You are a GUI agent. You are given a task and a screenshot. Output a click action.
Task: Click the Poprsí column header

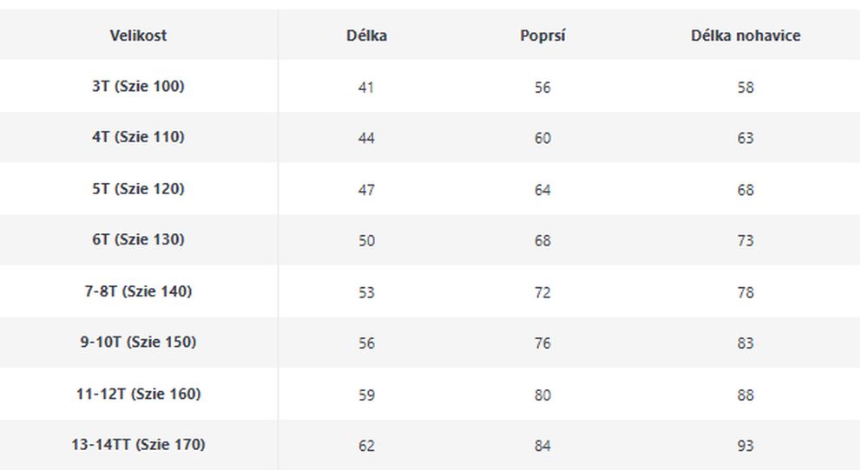542,36
